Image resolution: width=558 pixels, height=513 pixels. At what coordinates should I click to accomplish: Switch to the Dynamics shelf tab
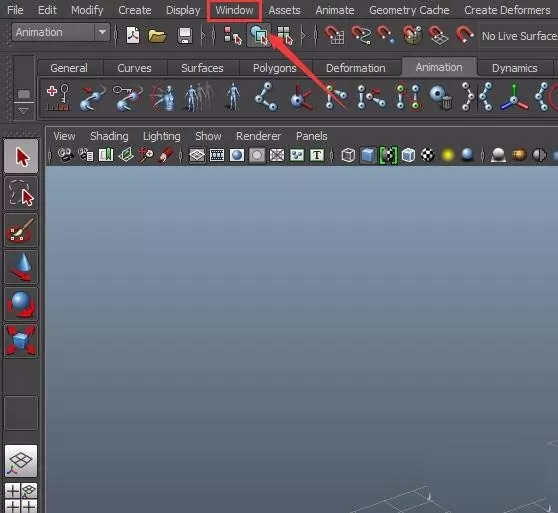coord(515,68)
